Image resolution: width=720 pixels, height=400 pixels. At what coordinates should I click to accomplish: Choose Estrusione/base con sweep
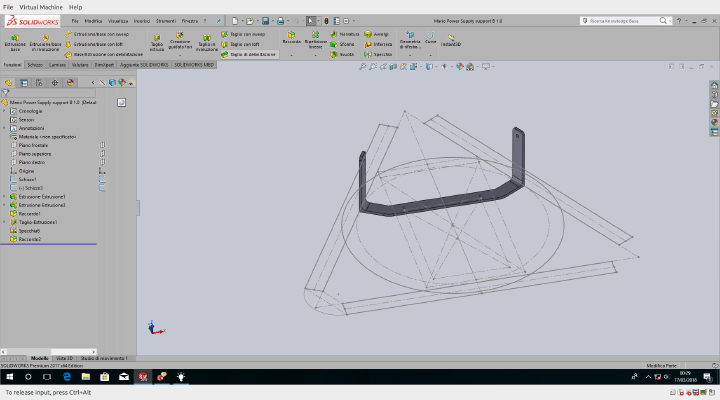tap(97, 34)
